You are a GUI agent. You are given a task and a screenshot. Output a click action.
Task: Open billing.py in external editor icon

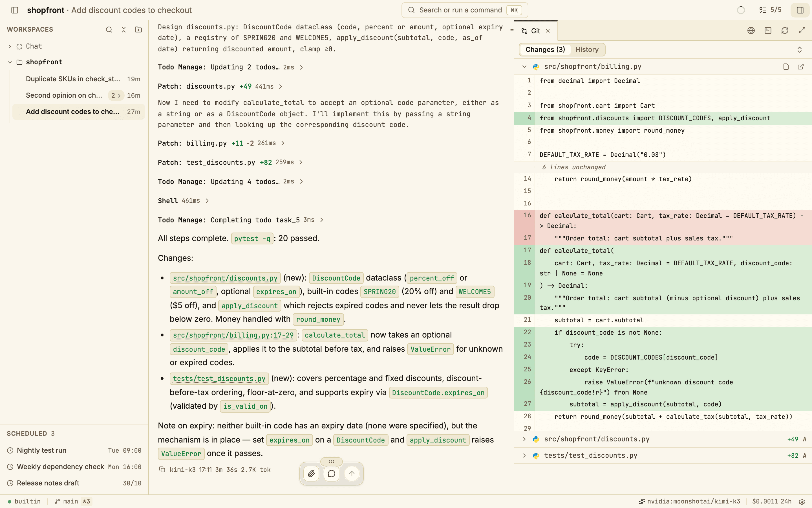point(801,67)
